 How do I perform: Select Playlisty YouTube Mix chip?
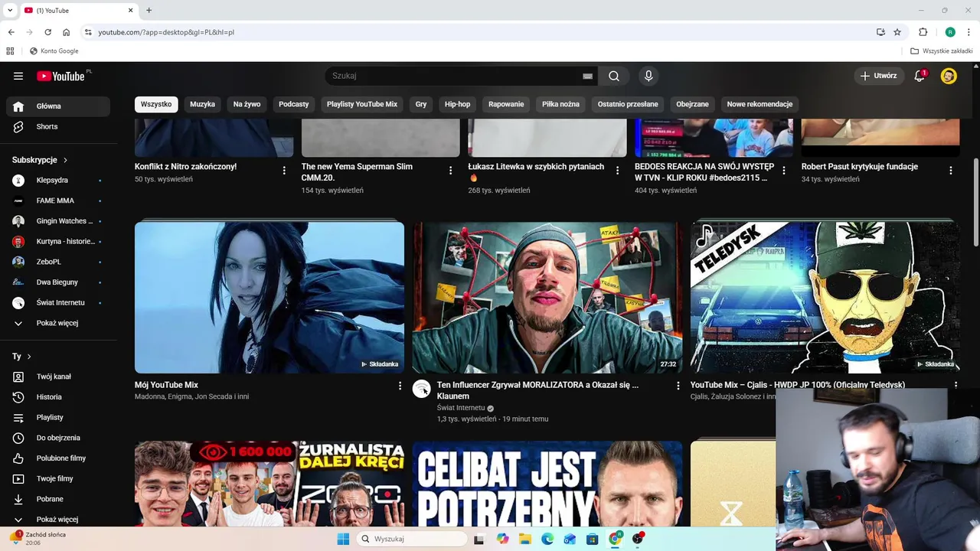[x=362, y=104]
